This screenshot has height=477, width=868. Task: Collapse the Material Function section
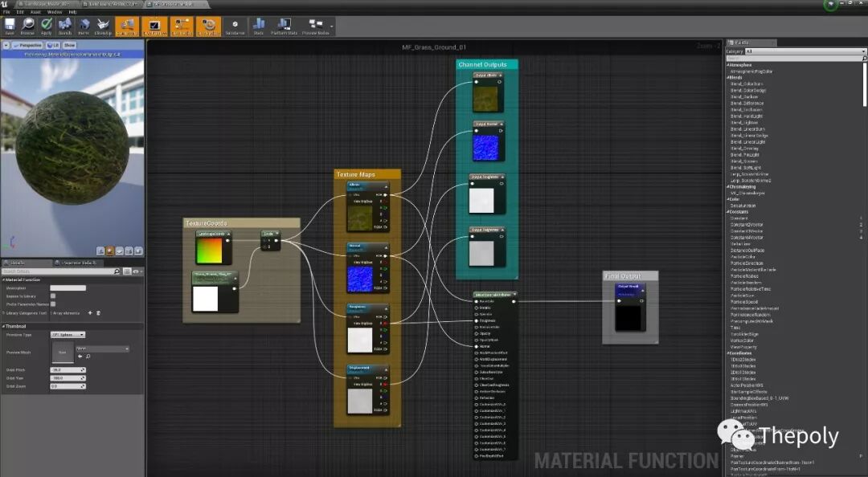click(3, 280)
